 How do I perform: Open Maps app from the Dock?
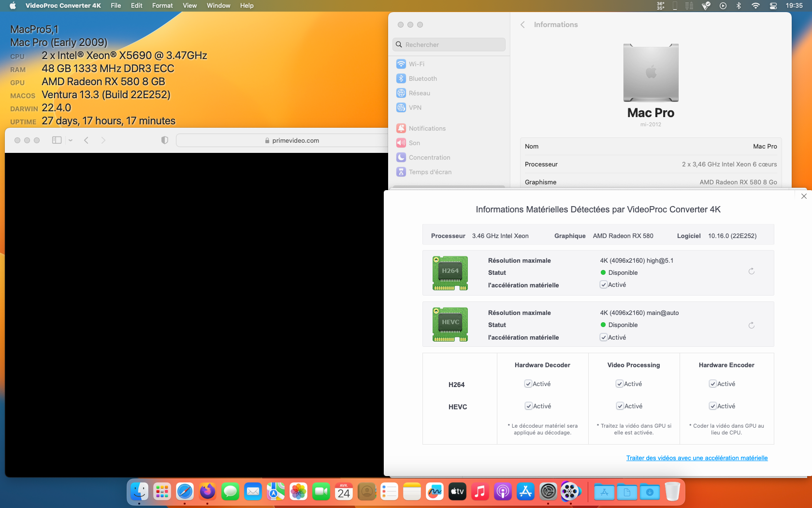point(276,492)
